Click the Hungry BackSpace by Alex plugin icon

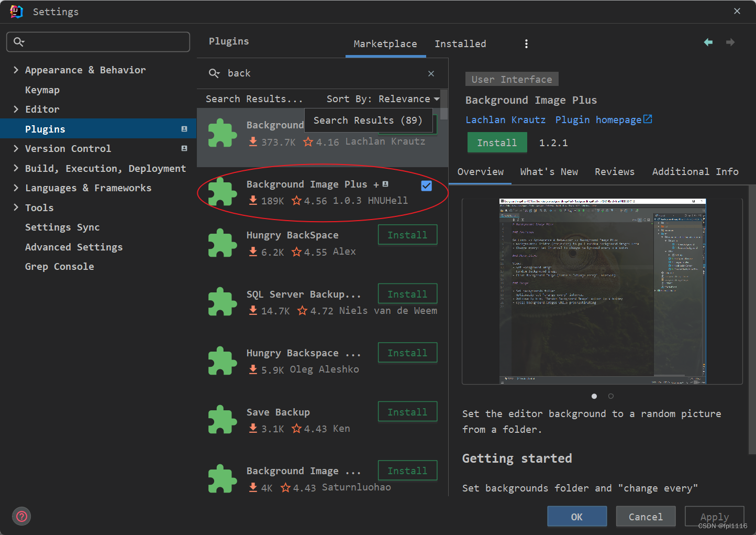point(223,243)
